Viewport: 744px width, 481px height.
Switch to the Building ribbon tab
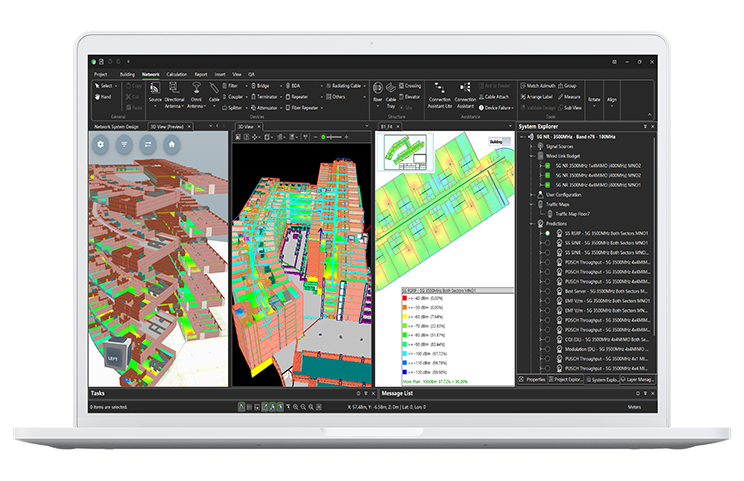127,74
